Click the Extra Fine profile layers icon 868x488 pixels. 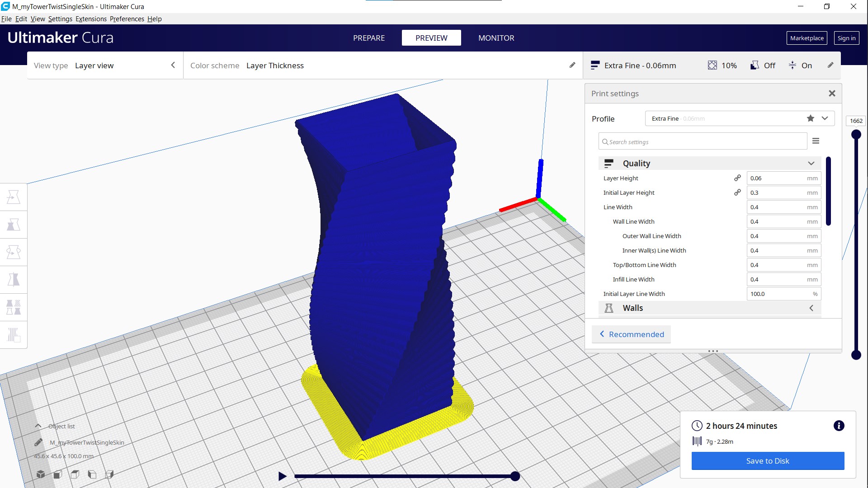tap(595, 65)
